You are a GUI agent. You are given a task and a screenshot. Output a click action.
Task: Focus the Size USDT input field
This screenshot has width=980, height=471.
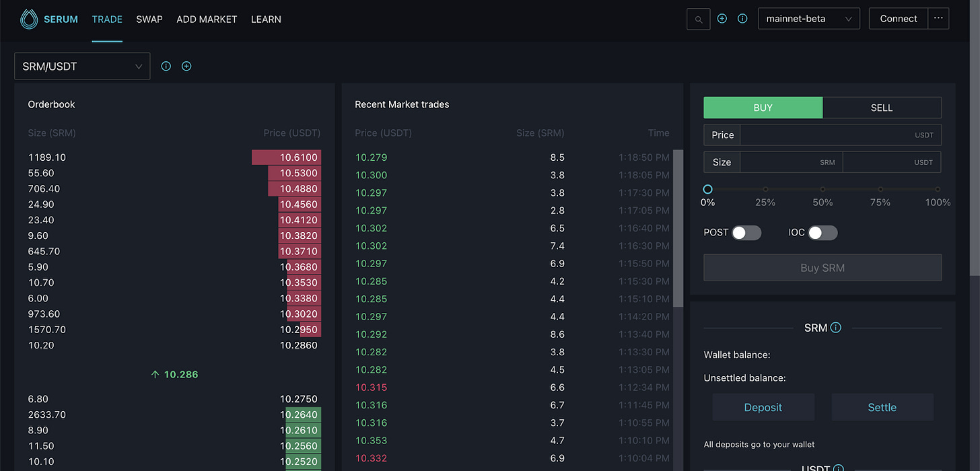pyautogui.click(x=892, y=162)
